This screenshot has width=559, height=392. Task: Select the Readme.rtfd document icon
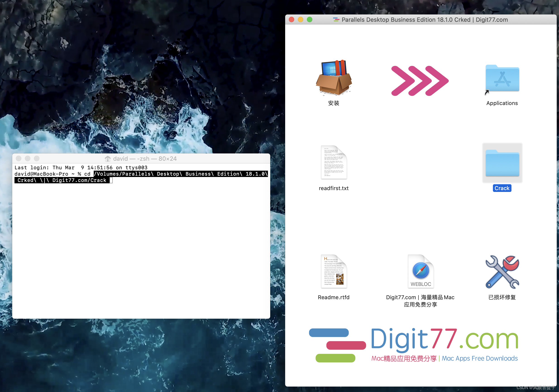point(334,271)
